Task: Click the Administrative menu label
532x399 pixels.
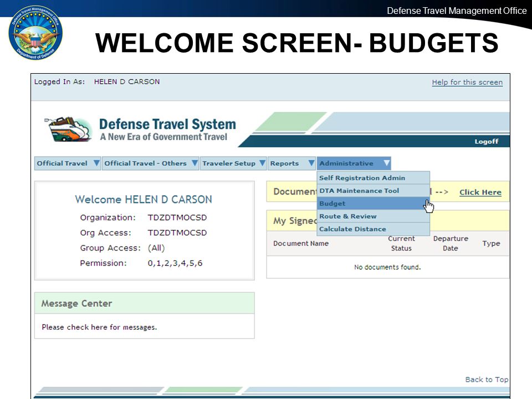Action: pyautogui.click(x=346, y=163)
